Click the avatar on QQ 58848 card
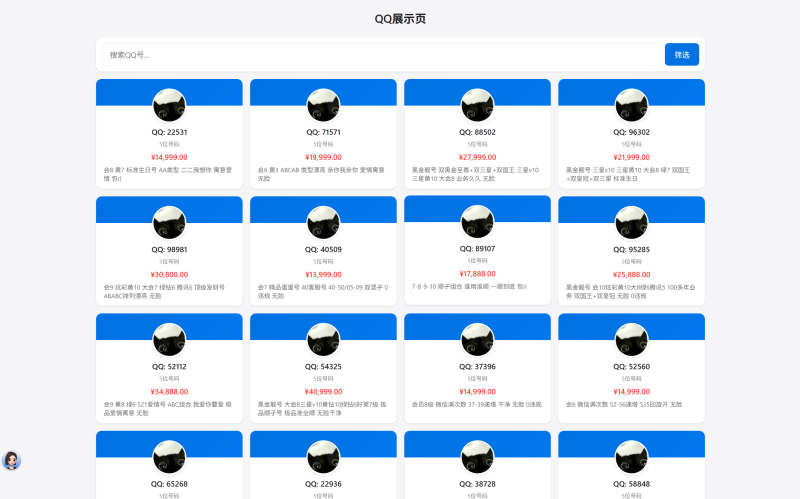 pyautogui.click(x=632, y=457)
